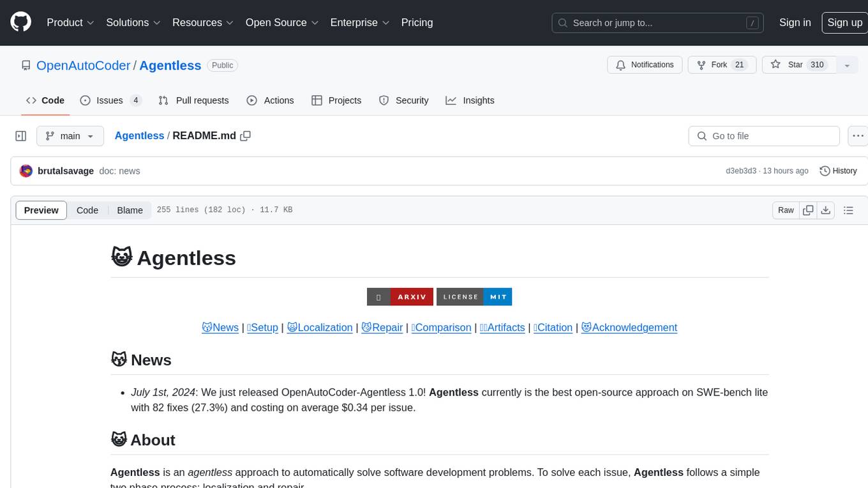Image resolution: width=868 pixels, height=488 pixels.
Task: Jump to the Setup section link
Action: (x=262, y=328)
